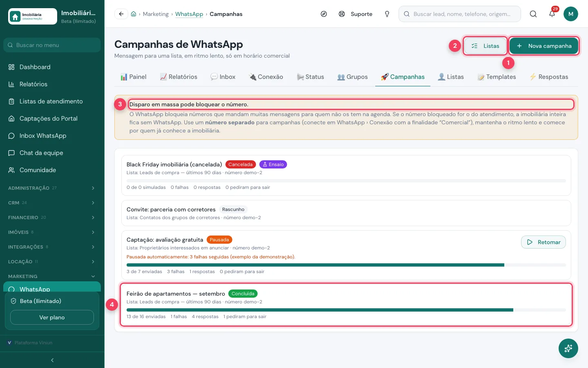The image size is (588, 368).
Task: Expand the Locação section
Action: 52,262
